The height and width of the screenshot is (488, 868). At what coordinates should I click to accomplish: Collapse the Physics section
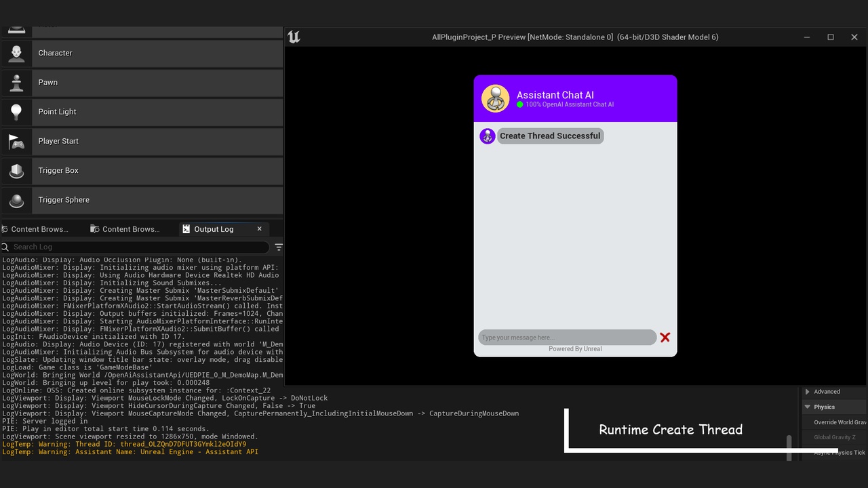808,407
